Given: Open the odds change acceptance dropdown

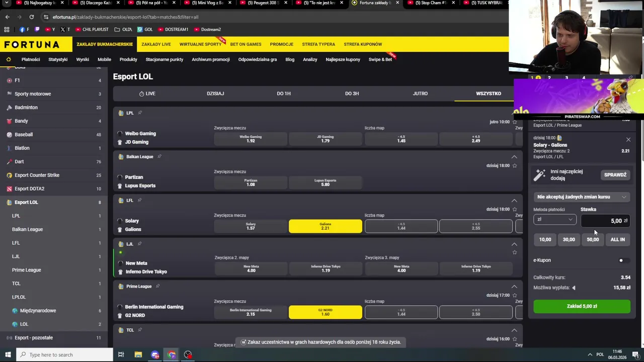Looking at the screenshot, I should tap(582, 197).
